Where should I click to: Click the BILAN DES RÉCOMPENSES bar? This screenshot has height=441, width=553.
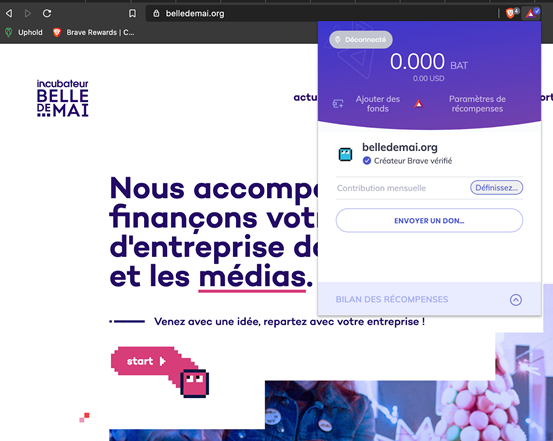pyautogui.click(x=429, y=299)
